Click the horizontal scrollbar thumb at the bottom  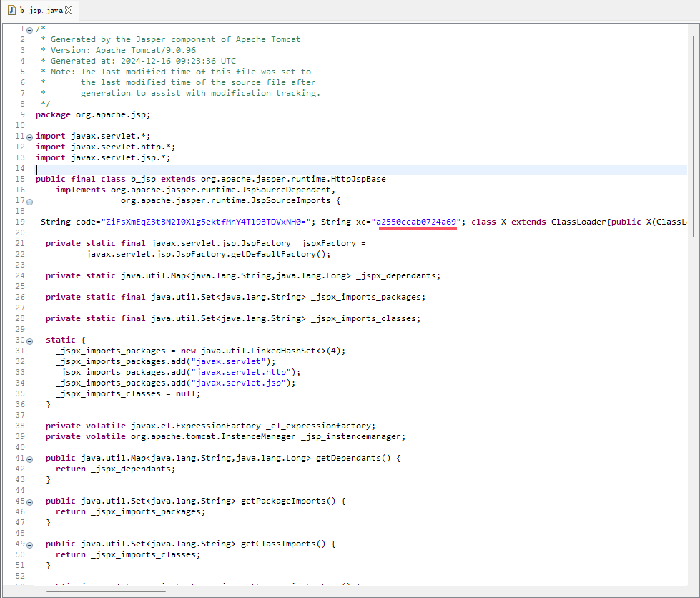click(x=106, y=591)
